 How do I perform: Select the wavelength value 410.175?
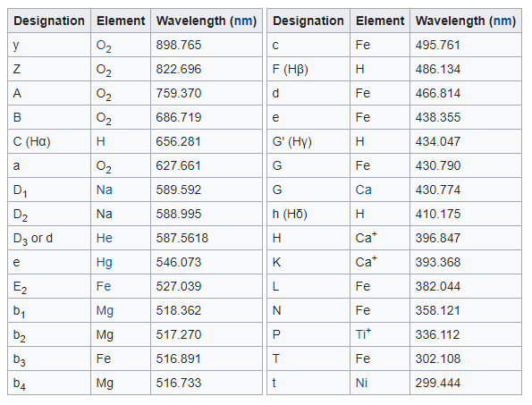pos(438,214)
